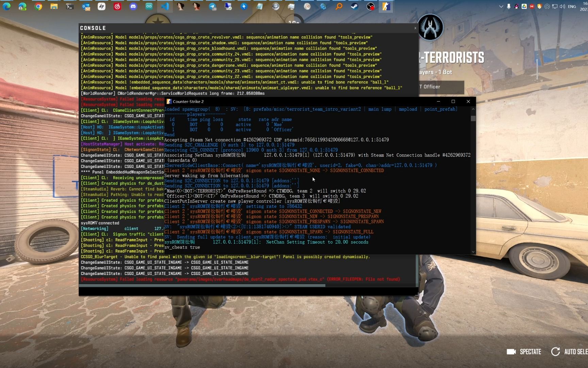Image resolution: width=588 pixels, height=368 pixels.
Task: Click the de_dust2_radar_spectate error line
Action: tap(240, 279)
